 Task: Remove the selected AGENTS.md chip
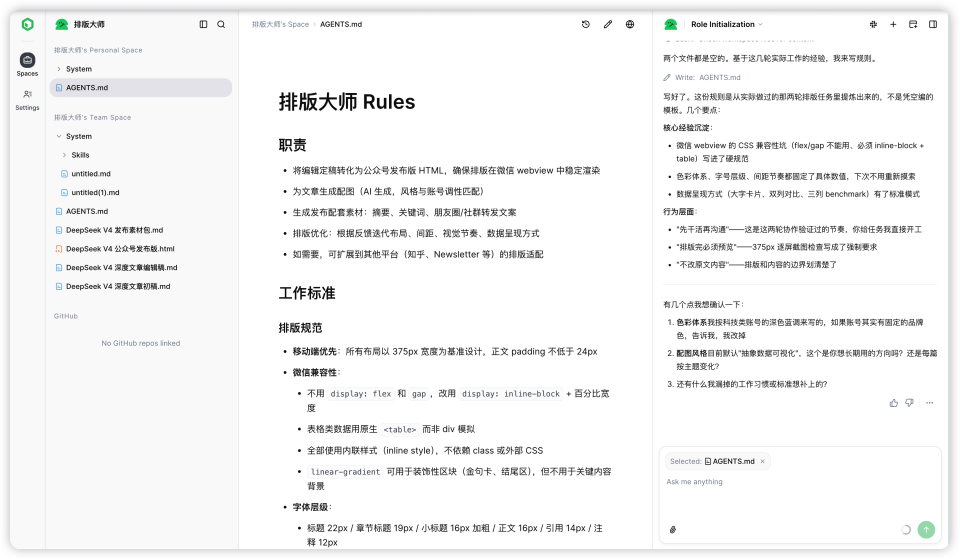click(x=762, y=462)
